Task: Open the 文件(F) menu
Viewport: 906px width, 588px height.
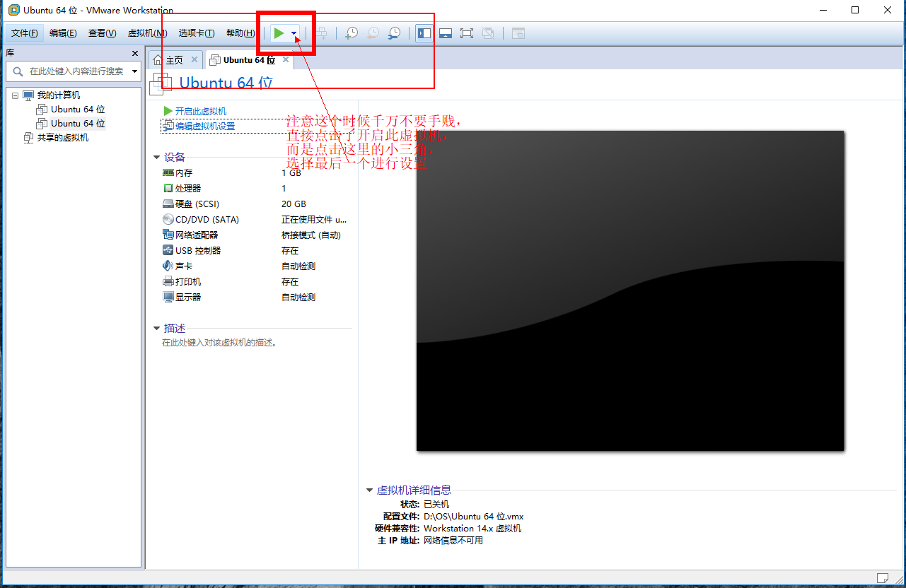Action: (25, 33)
